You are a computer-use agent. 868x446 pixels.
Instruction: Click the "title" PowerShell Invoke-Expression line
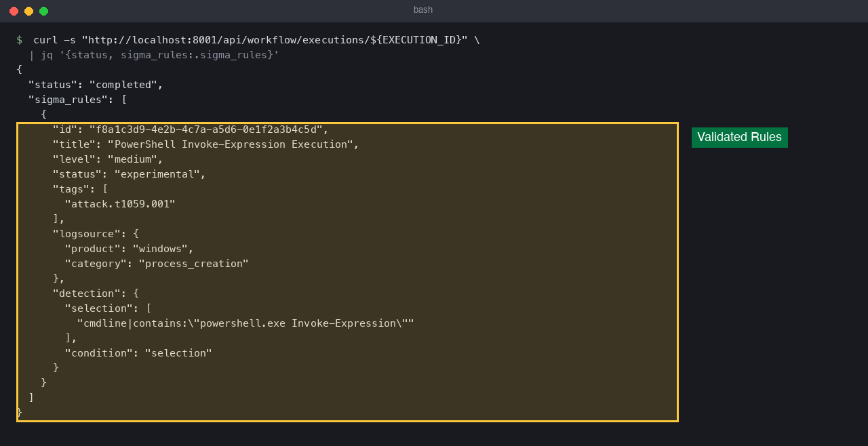[x=205, y=144]
